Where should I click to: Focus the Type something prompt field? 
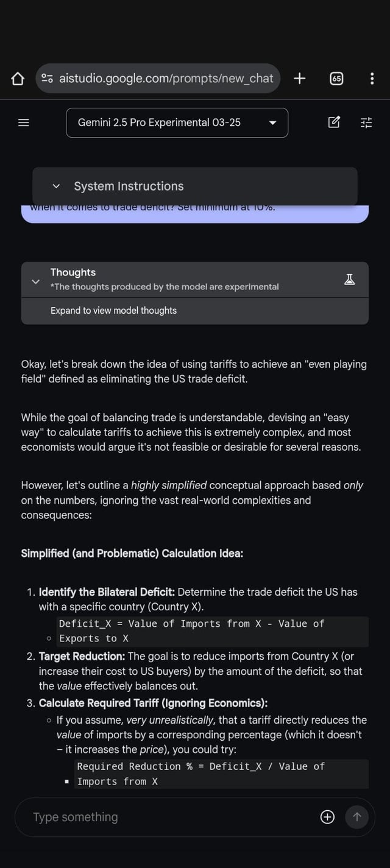point(171,817)
